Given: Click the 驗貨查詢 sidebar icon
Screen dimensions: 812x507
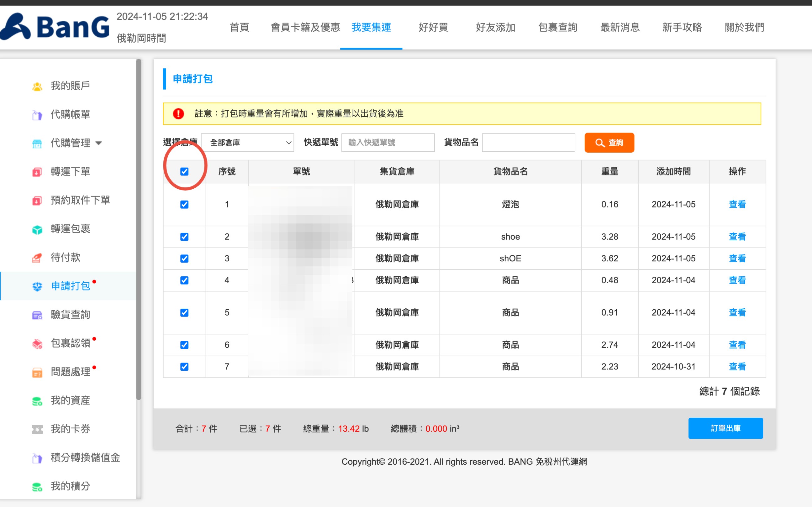Looking at the screenshot, I should pos(37,315).
